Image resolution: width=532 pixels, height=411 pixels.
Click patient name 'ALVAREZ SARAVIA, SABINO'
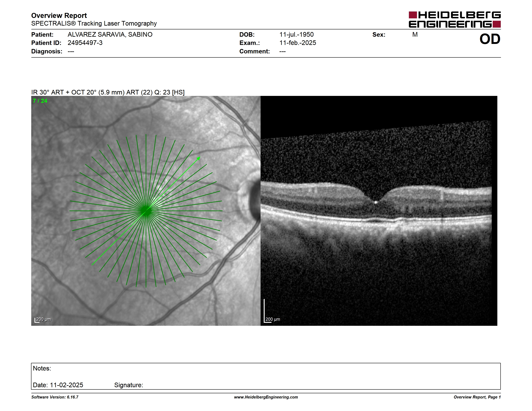click(110, 34)
